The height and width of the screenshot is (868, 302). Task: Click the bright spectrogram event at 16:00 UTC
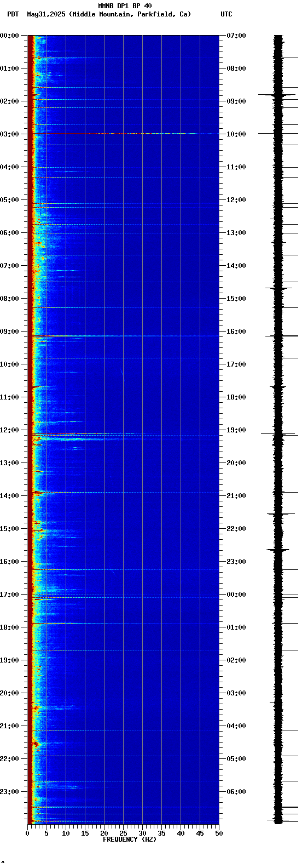point(123,336)
